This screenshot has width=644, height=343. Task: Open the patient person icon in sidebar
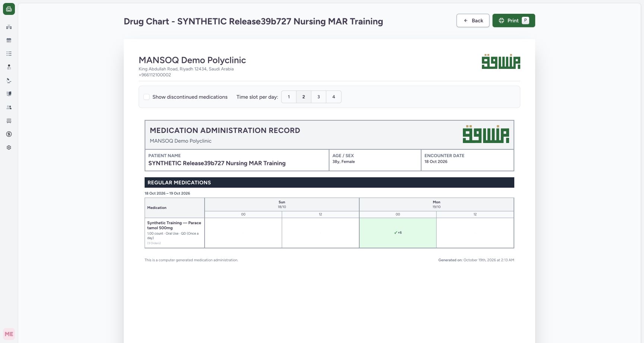(x=9, y=67)
